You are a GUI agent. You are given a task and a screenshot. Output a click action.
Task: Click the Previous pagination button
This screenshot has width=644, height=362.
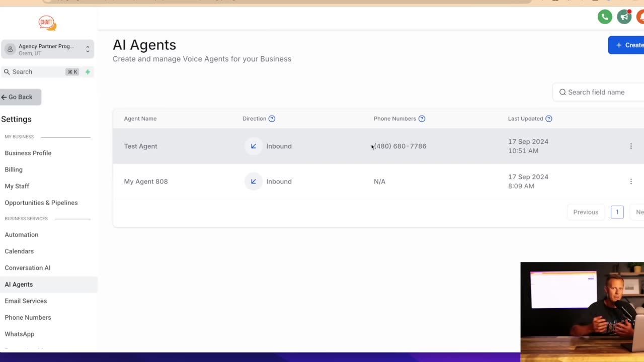(586, 212)
